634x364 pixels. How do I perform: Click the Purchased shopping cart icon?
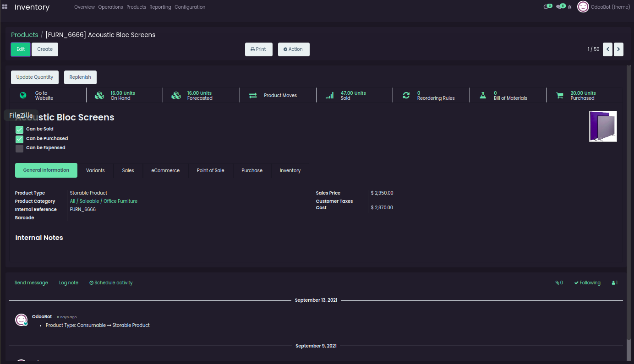click(559, 95)
